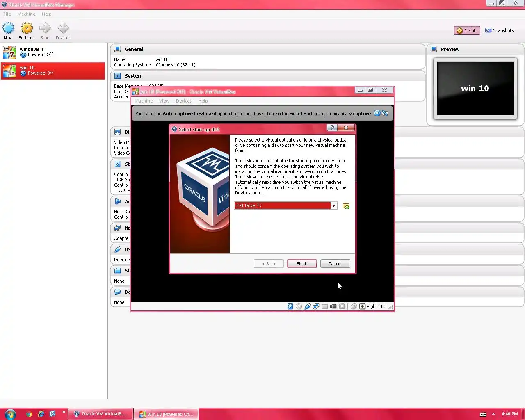This screenshot has height=420, width=525.
Task: Select the windows 7 virtual machine
Action: tap(53, 52)
